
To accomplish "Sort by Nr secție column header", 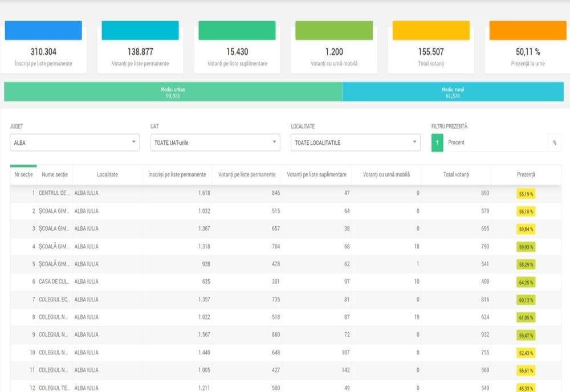I will [x=23, y=174].
